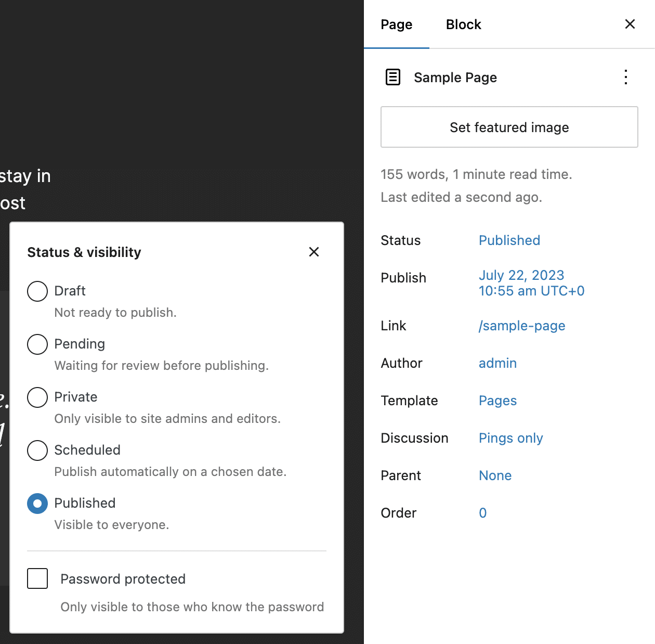Edit the page Order value 0
Image resolution: width=655 pixels, height=644 pixels.
(x=482, y=513)
